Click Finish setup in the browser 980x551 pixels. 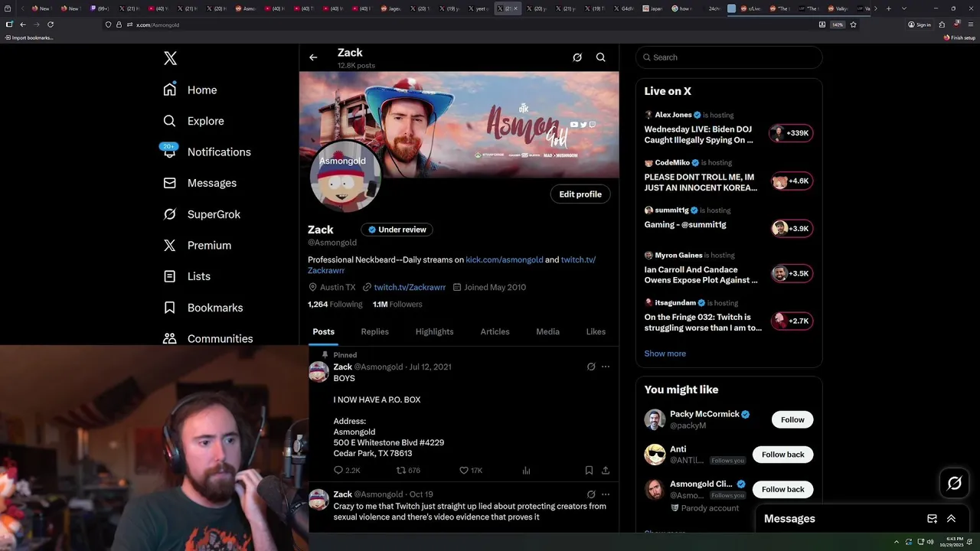click(959, 37)
